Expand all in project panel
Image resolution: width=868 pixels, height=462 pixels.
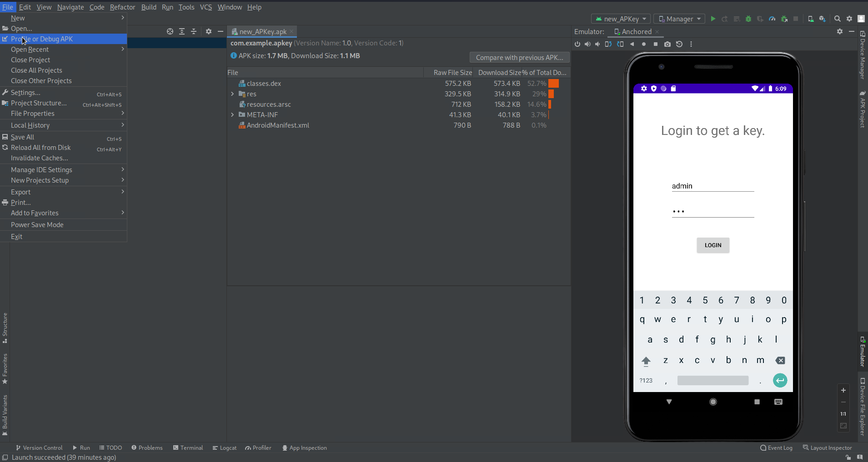pos(182,31)
